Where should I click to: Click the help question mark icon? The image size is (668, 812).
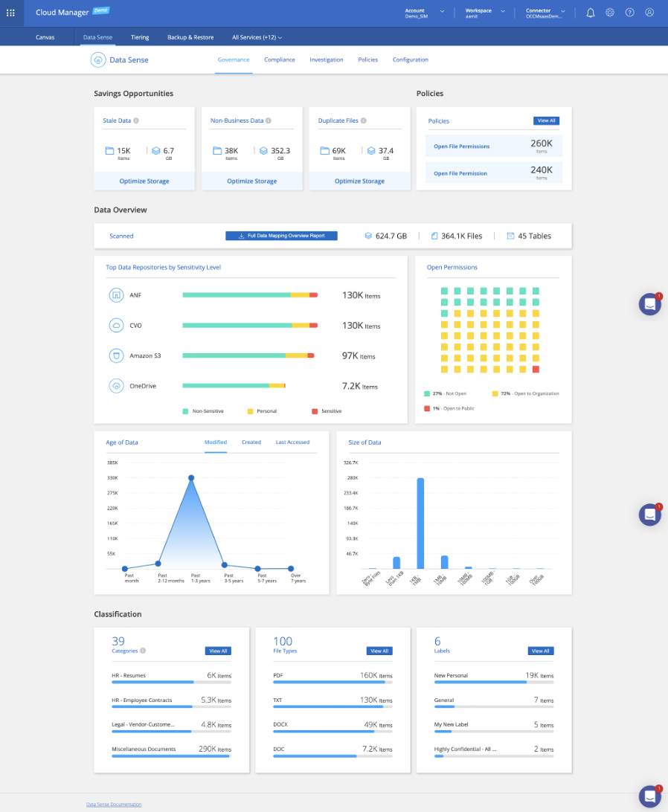(629, 13)
